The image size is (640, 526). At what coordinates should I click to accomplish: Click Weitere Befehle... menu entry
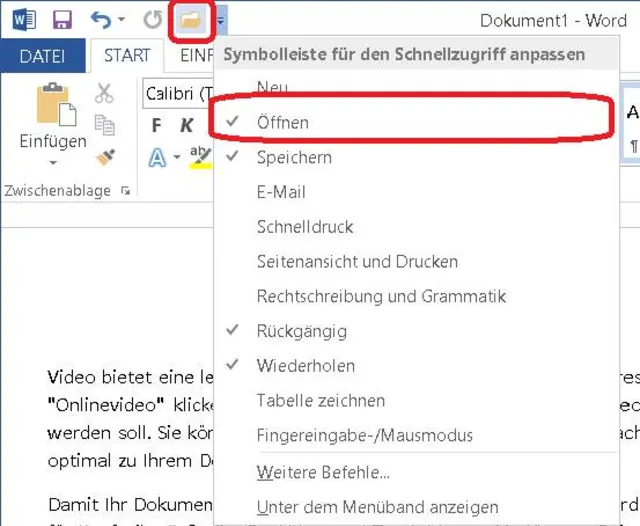(x=323, y=472)
